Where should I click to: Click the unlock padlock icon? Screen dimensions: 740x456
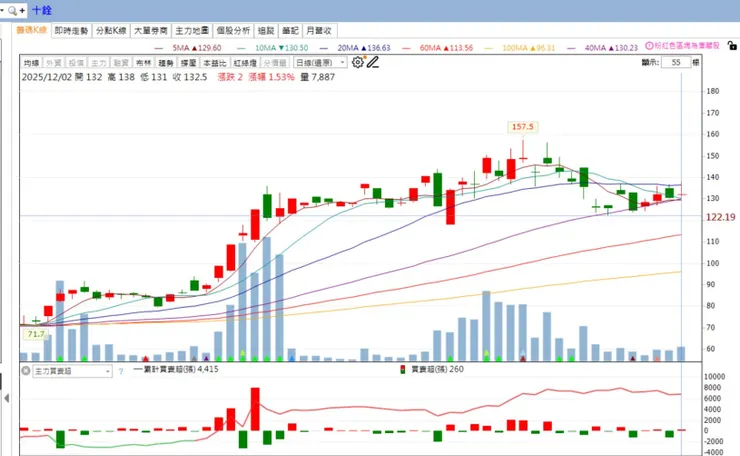point(732,46)
